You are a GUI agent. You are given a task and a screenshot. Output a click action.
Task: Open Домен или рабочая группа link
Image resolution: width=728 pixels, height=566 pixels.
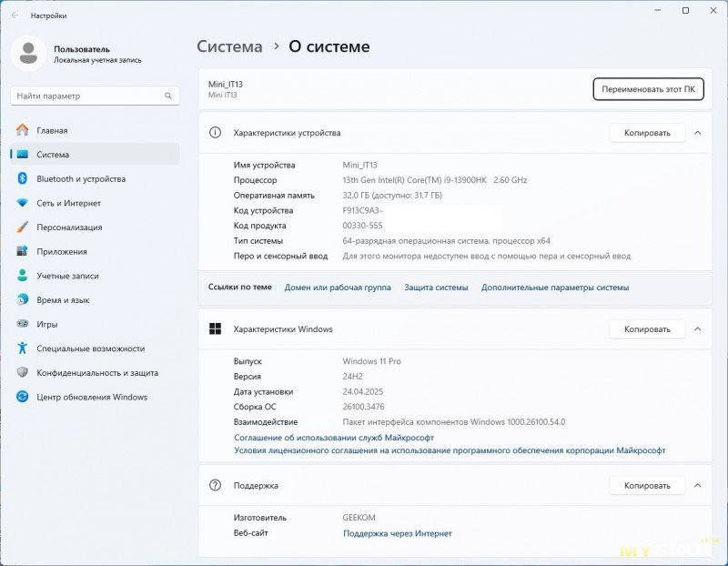pos(338,288)
